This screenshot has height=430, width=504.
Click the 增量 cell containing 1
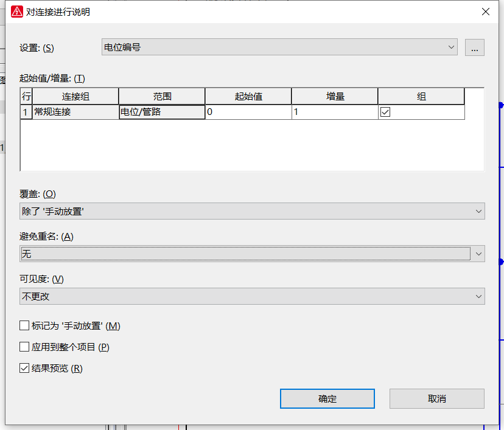tap(334, 112)
